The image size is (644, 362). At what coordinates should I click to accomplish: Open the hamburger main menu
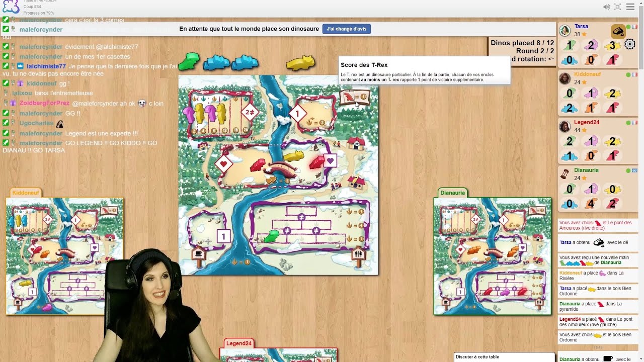630,7
